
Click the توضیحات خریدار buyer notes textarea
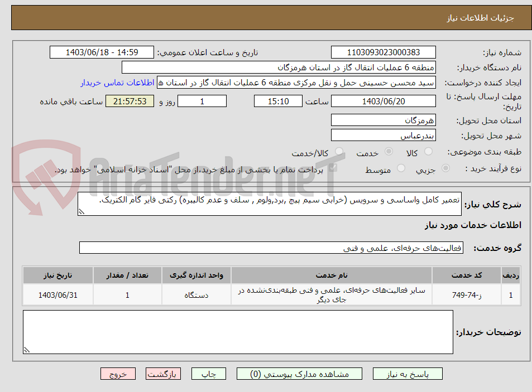pos(238,332)
